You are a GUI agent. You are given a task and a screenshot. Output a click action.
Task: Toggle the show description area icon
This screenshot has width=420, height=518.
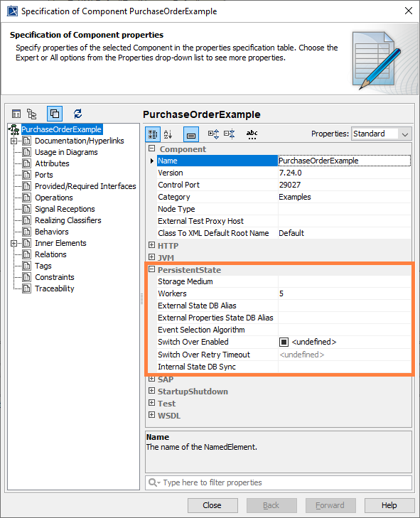pyautogui.click(x=191, y=134)
